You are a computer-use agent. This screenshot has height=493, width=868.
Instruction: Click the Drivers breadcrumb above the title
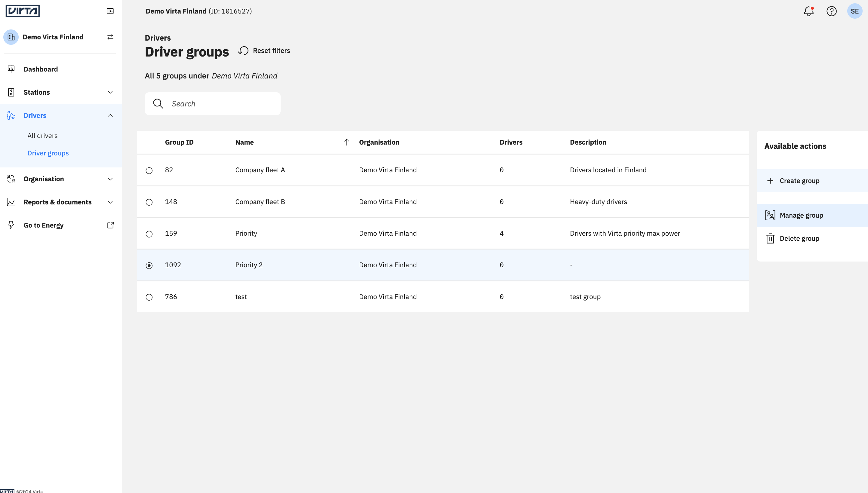point(158,38)
